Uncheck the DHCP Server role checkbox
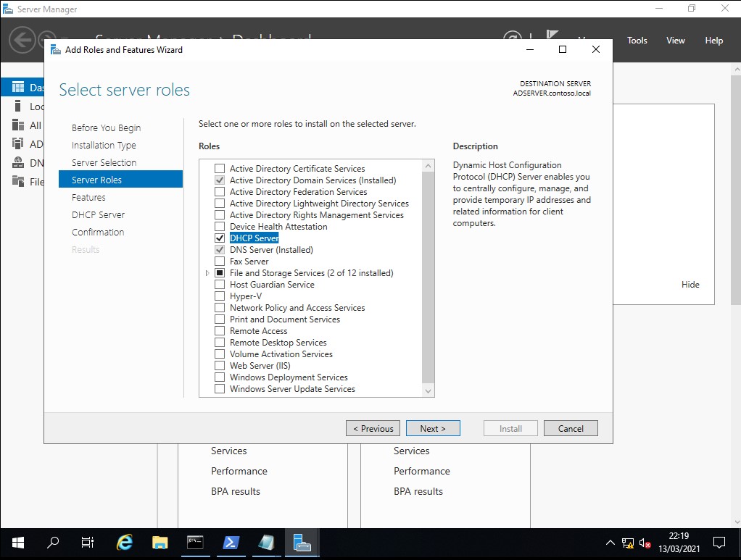 click(x=220, y=238)
